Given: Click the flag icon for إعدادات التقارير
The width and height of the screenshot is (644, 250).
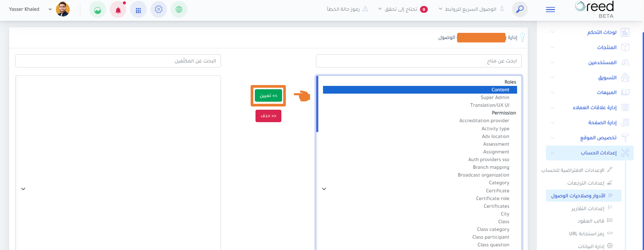Looking at the screenshot, I should pos(610,208).
